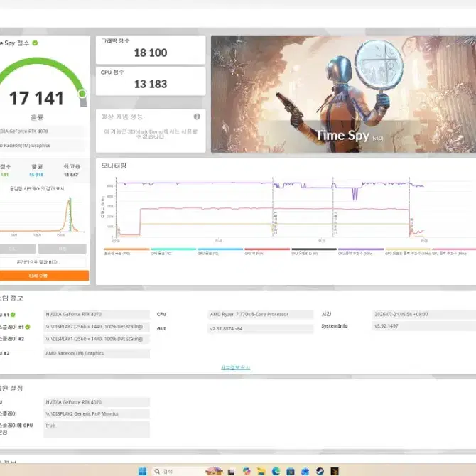Screen dimensions: 476x476
Task: Click the GUI version v2.32.8874 s64 field
Action: click(260, 328)
